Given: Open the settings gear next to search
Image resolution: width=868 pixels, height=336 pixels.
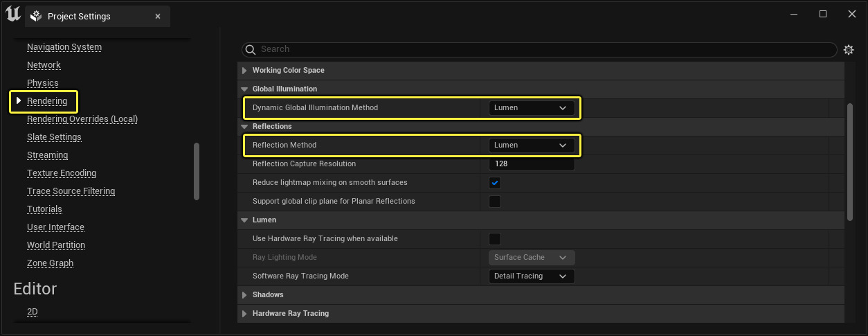Looking at the screenshot, I should (849, 50).
